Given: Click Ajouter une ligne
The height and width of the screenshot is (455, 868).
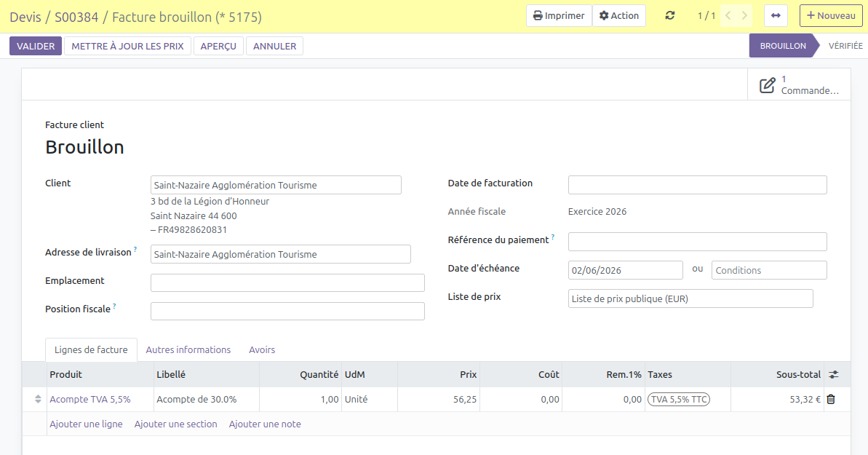Looking at the screenshot, I should coord(86,424).
